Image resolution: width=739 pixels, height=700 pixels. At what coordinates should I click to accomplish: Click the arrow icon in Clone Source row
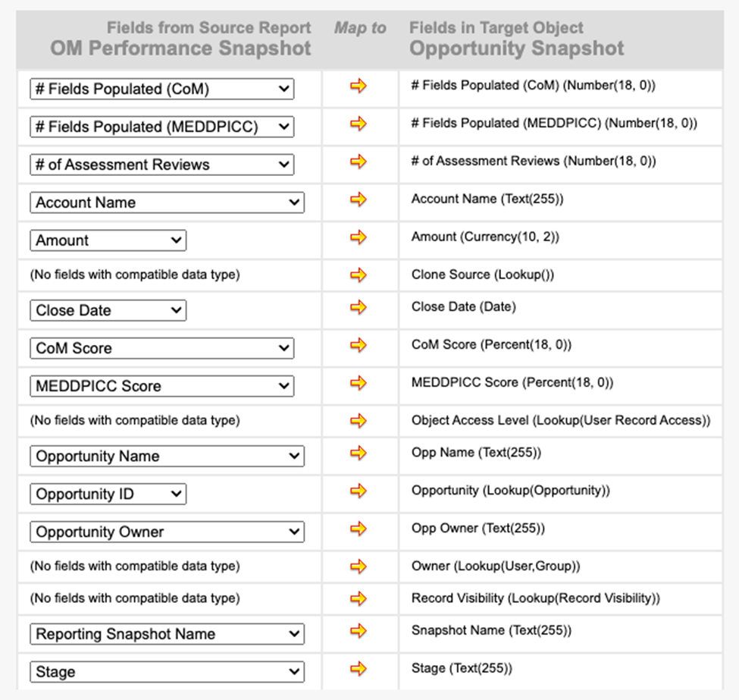coord(359,275)
